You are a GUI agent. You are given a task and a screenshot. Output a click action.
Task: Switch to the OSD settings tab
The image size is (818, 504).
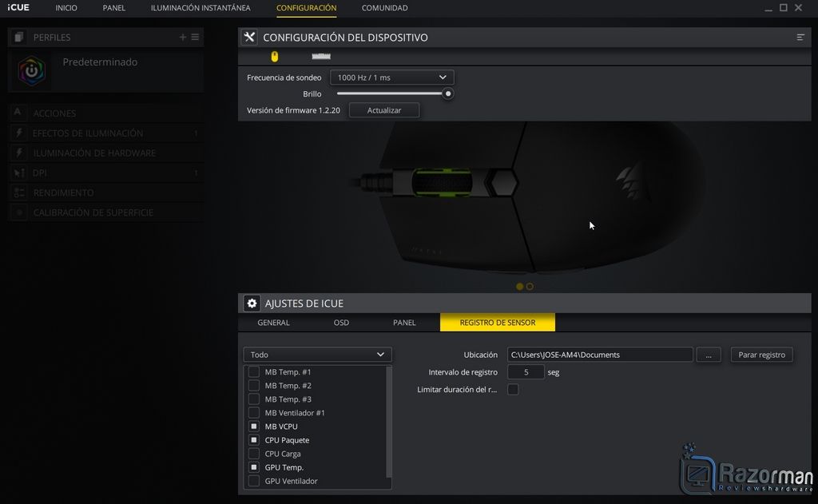(x=341, y=323)
